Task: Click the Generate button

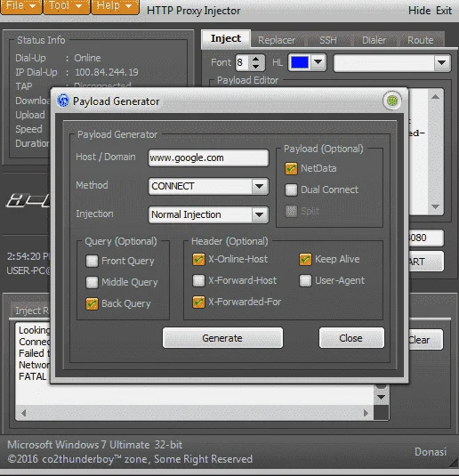Action: coord(222,338)
